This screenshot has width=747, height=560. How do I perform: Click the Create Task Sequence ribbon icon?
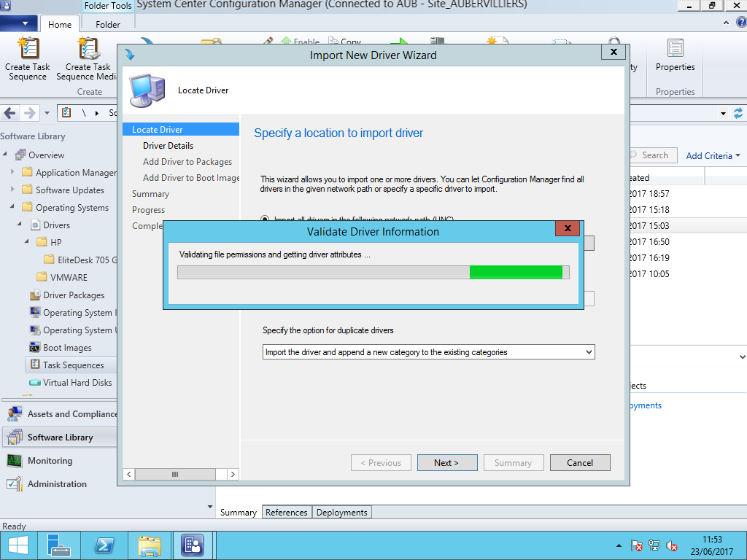pyautogui.click(x=28, y=49)
